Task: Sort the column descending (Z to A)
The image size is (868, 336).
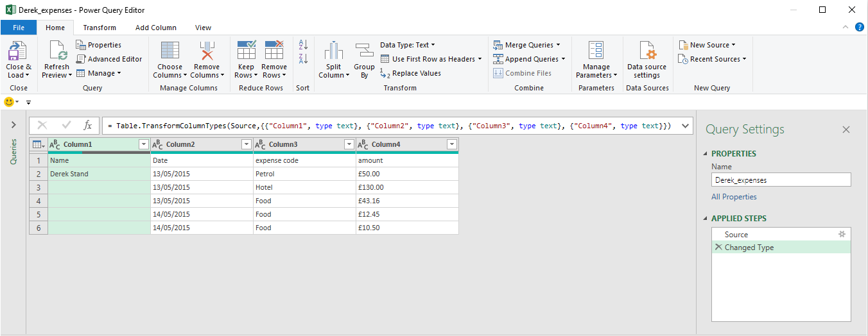Action: point(303,59)
